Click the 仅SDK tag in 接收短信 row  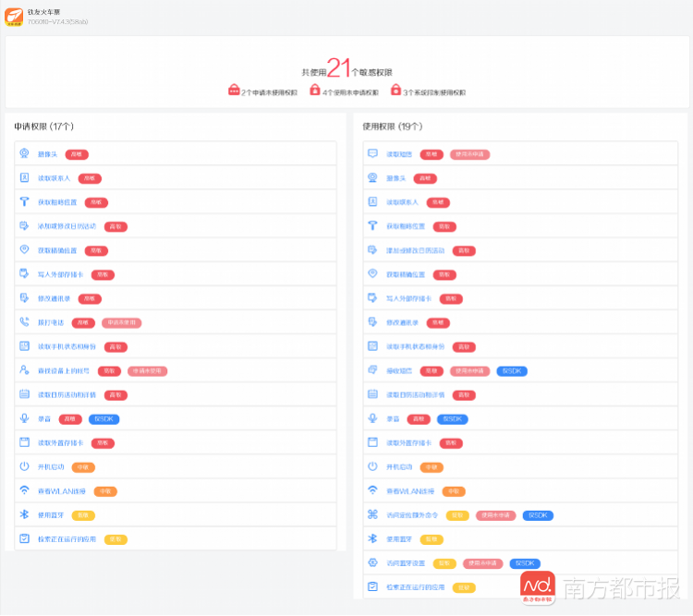512,371
